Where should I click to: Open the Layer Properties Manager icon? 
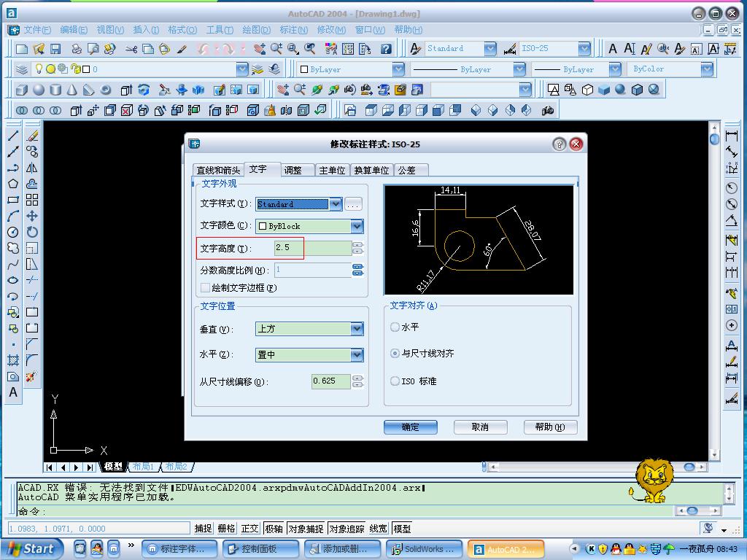click(21, 69)
